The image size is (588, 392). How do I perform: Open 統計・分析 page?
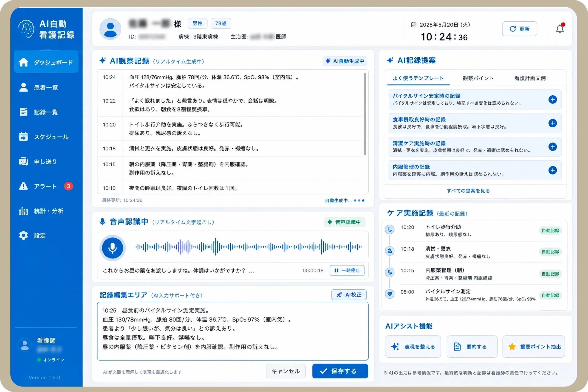pos(41,211)
